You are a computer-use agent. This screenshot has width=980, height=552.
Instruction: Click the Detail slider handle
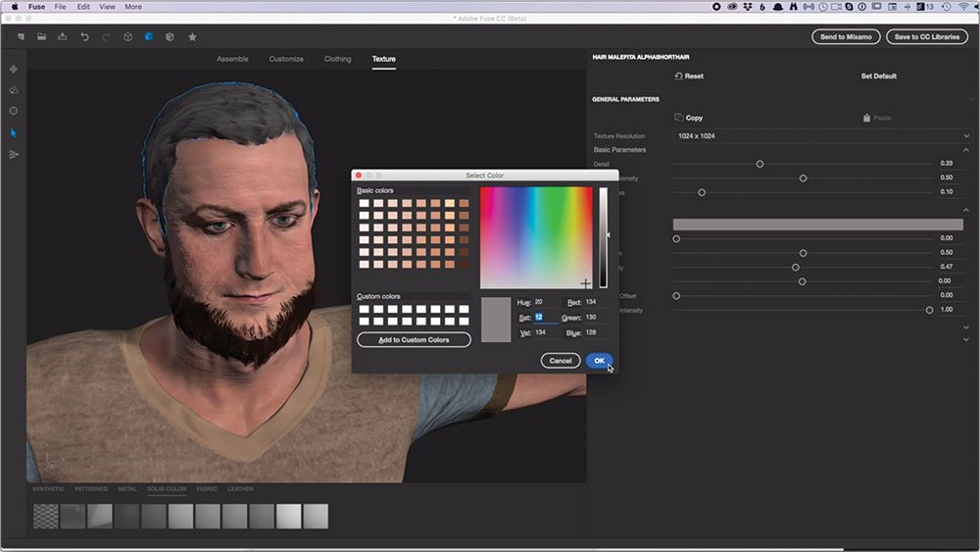pyautogui.click(x=760, y=164)
